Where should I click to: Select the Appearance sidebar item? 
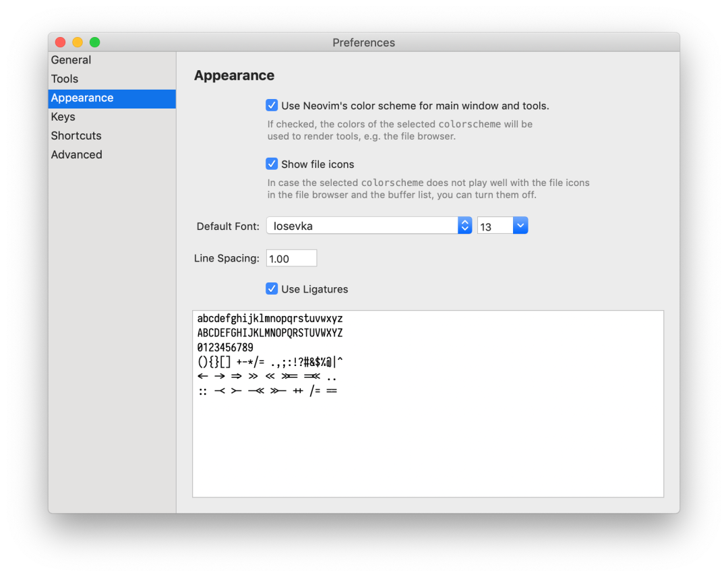click(x=112, y=98)
